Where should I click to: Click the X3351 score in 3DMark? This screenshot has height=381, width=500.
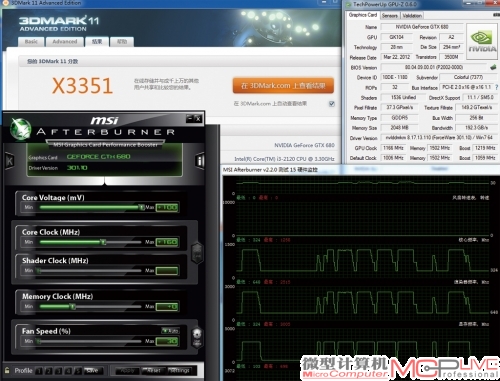(x=82, y=86)
